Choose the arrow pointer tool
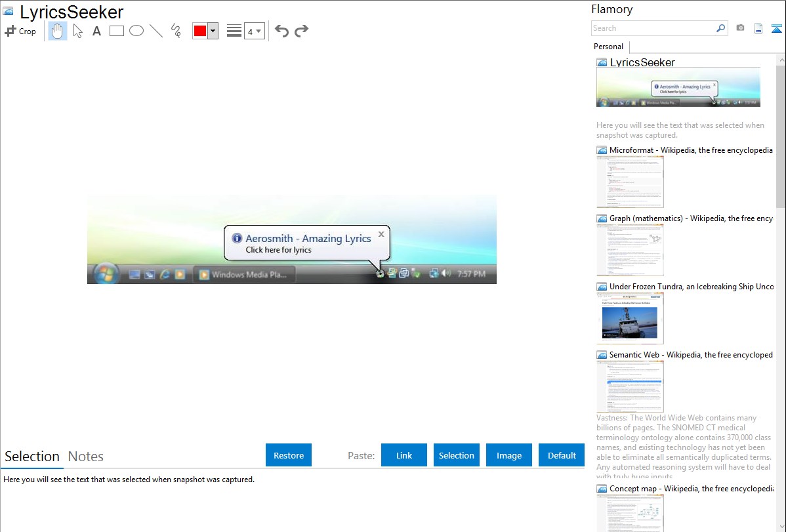This screenshot has width=786, height=532. (x=77, y=31)
